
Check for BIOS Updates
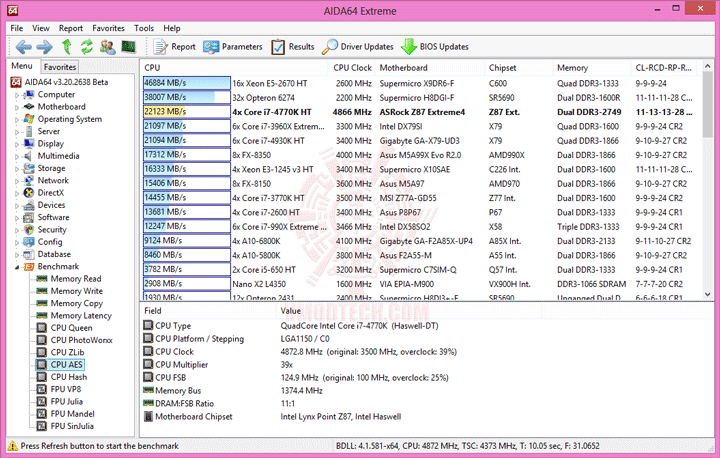coord(435,47)
